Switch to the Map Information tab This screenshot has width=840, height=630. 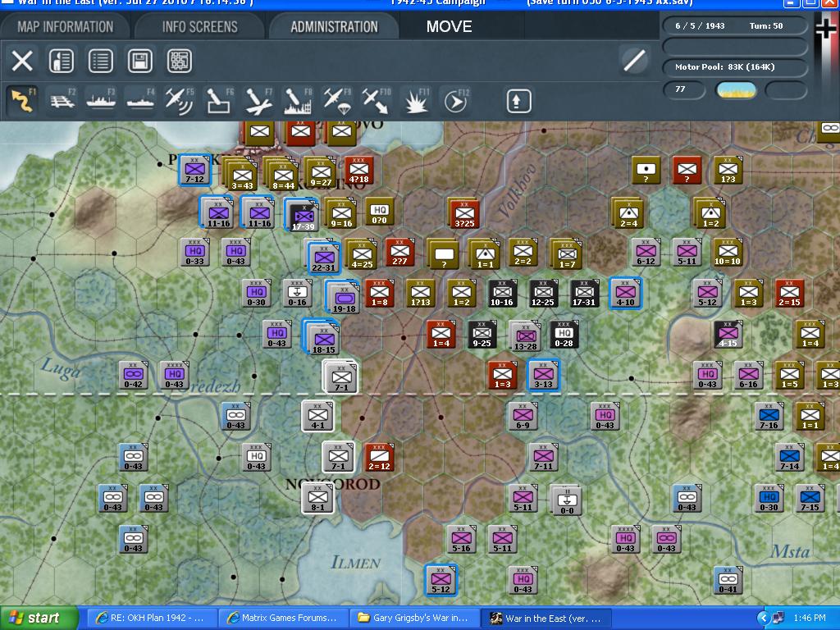coord(66,26)
